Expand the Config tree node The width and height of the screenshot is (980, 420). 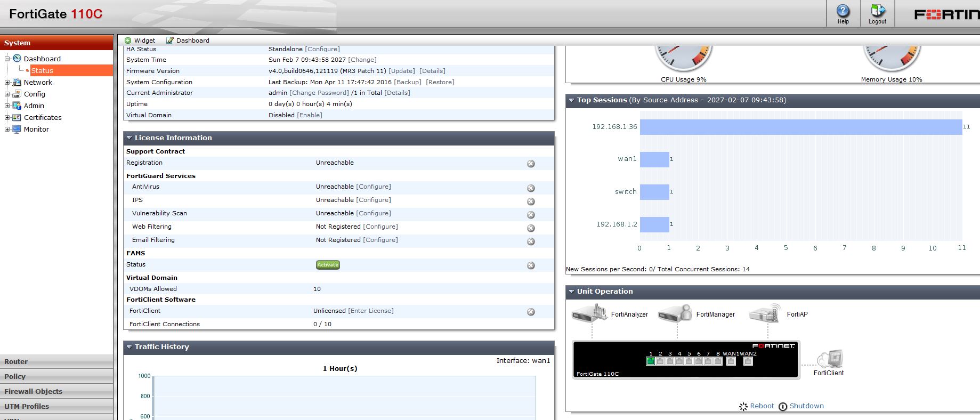(x=7, y=94)
